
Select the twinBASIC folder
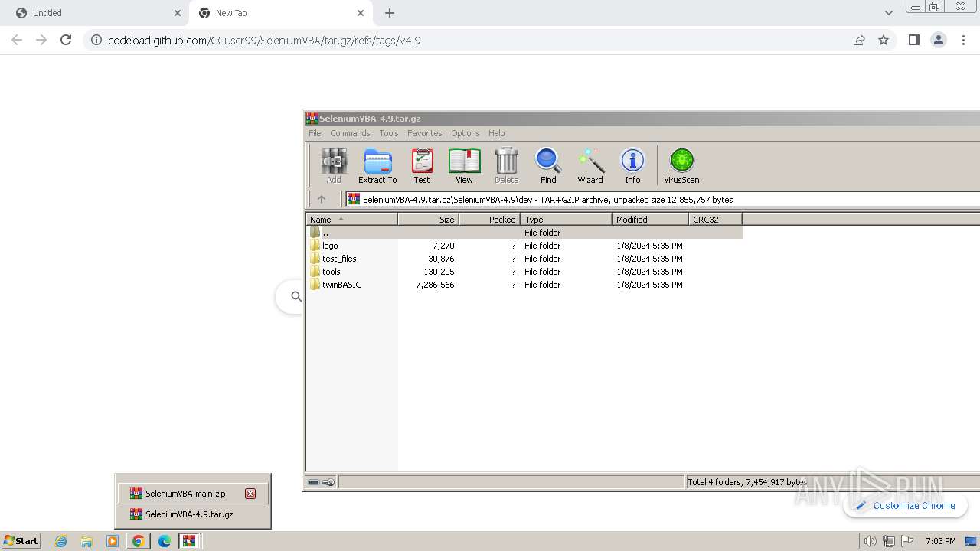[x=341, y=285]
